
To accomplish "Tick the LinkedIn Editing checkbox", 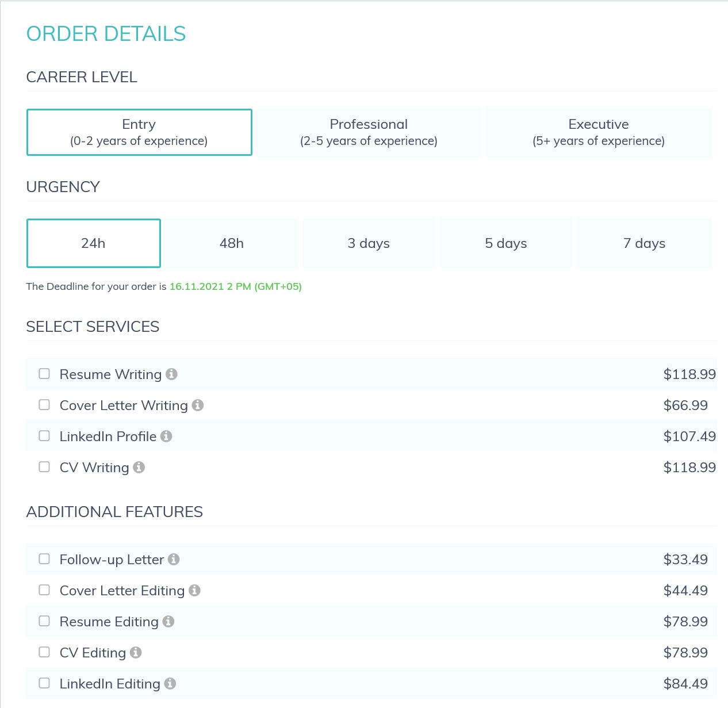I will click(44, 683).
